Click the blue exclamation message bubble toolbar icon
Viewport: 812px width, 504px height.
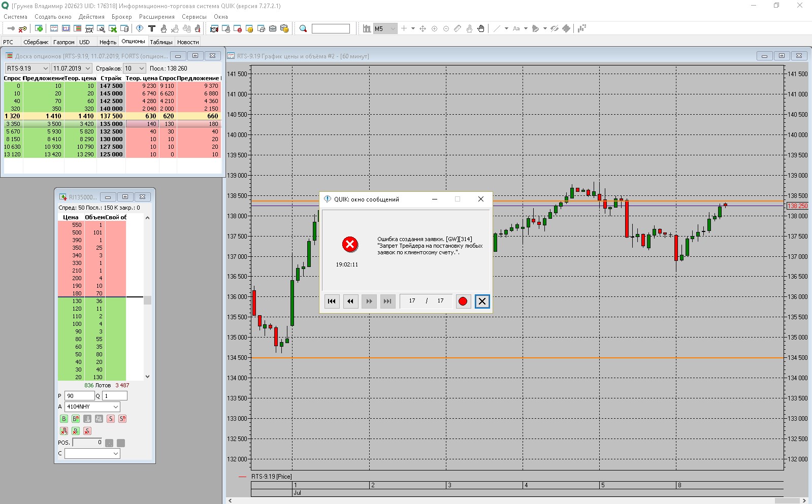click(x=140, y=28)
